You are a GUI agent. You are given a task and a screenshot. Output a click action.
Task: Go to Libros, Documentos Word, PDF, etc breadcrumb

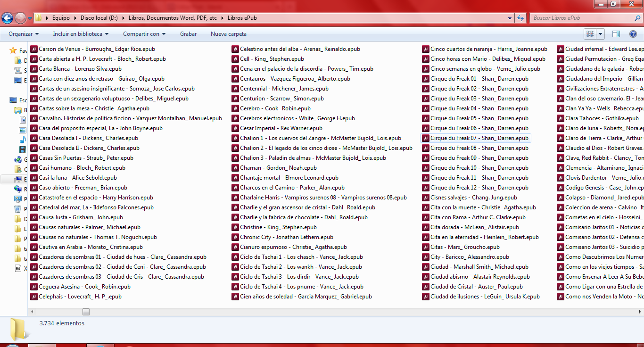(173, 18)
